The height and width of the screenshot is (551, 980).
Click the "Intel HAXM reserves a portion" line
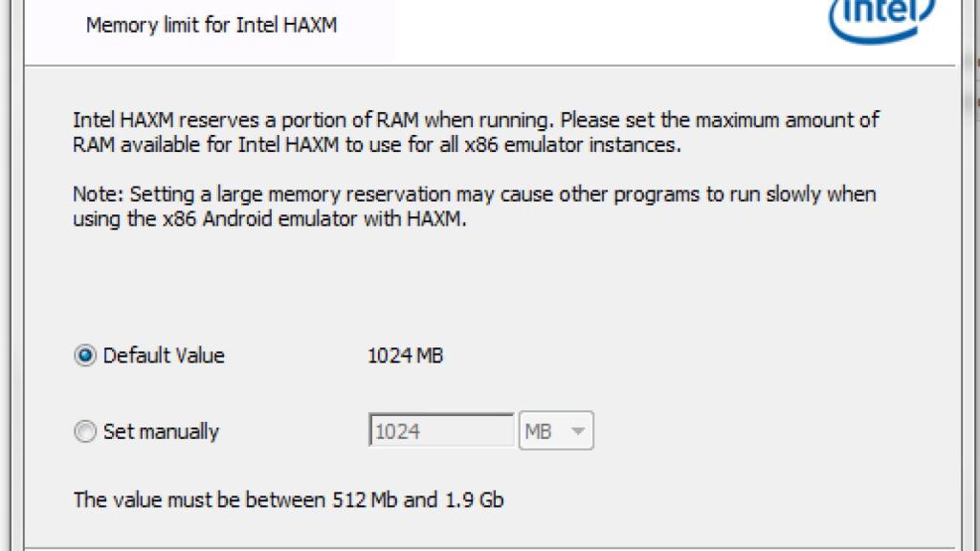click(476, 121)
